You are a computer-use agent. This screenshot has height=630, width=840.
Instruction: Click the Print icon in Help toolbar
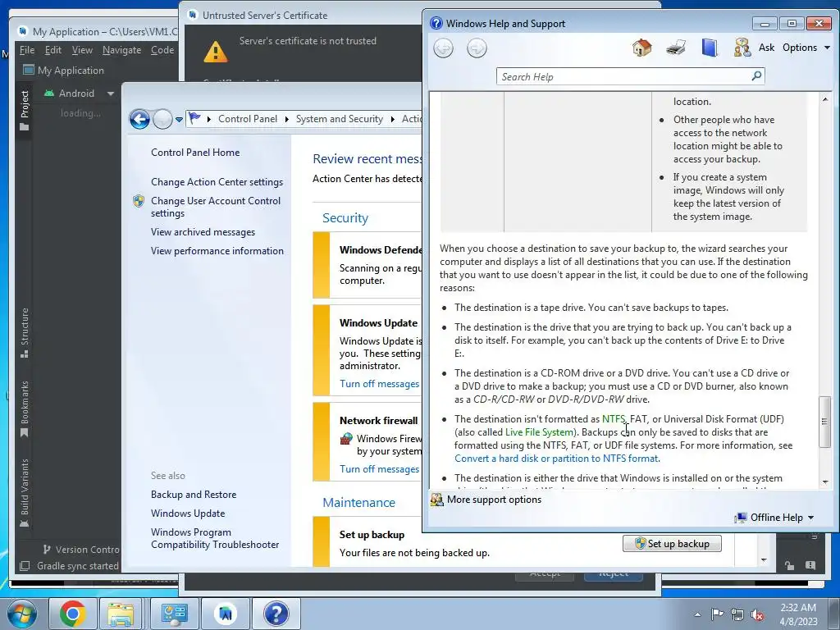pos(676,48)
